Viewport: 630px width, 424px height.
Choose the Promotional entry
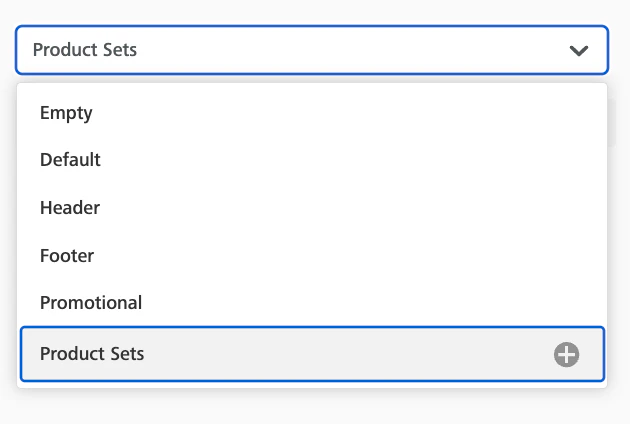(x=91, y=302)
